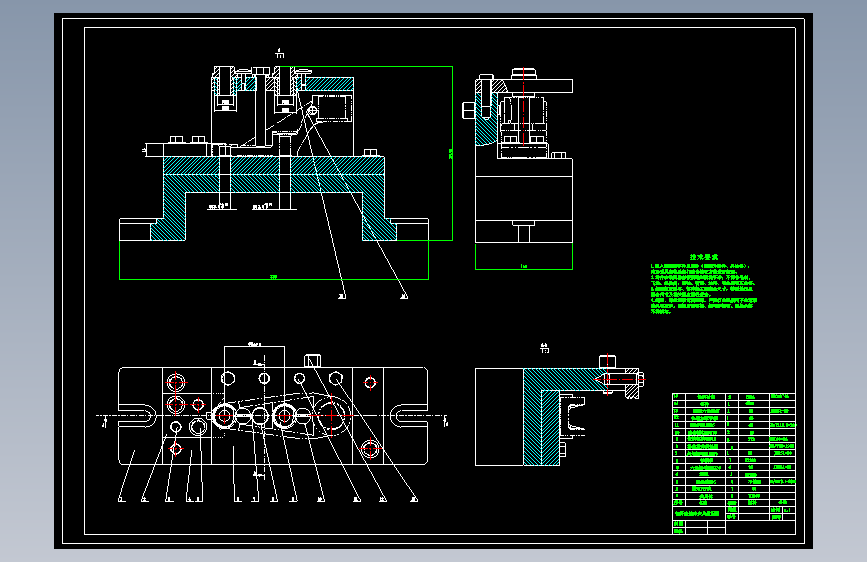
Task: Select the section label above the front view
Action: [x=280, y=54]
